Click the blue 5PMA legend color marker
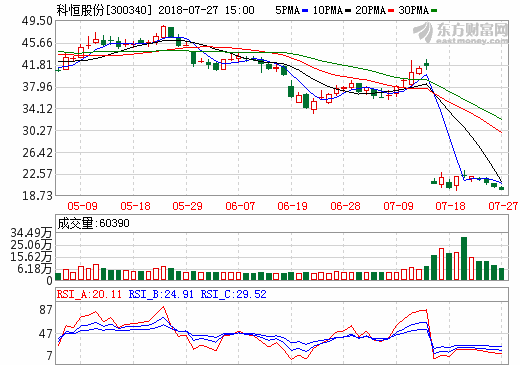 [305, 11]
